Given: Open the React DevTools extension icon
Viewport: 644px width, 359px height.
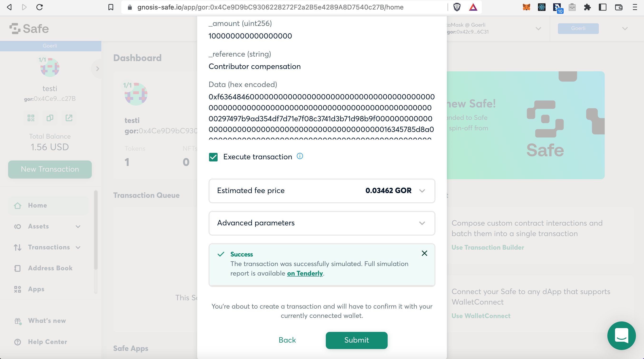Looking at the screenshot, I should [542, 7].
